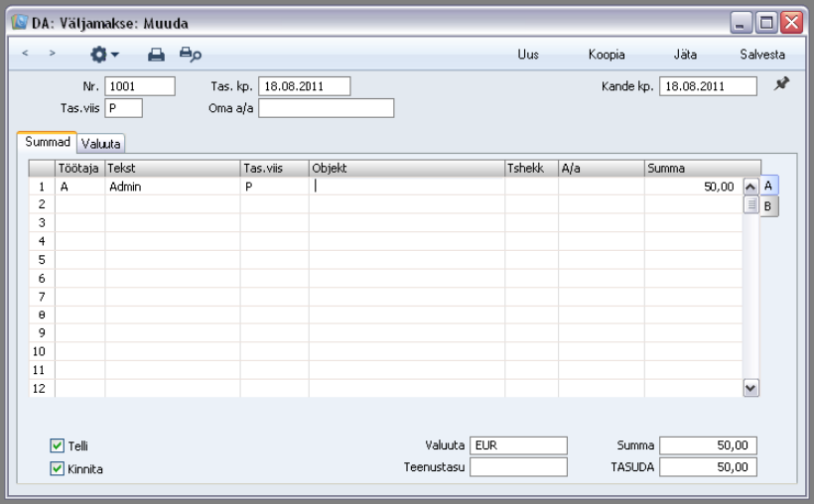Image resolution: width=814 pixels, height=504 pixels.
Task: Click the Salvesta button
Action: [x=762, y=54]
